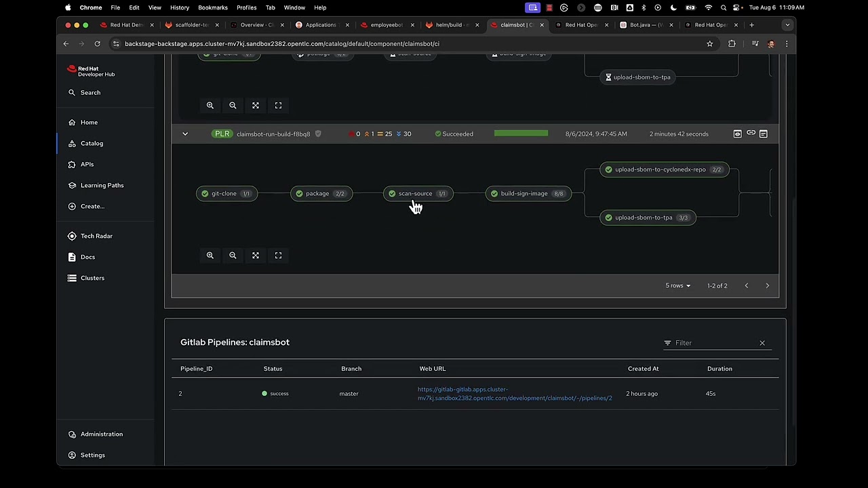Image resolution: width=868 pixels, height=488 pixels.
Task: Select the upload-sbom-to-tpa 3/3 node
Action: pyautogui.click(x=648, y=218)
